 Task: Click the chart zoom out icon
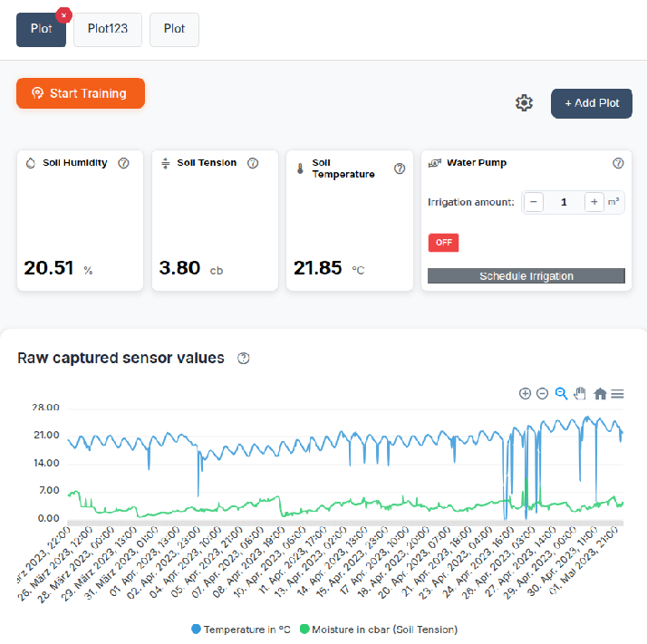tap(542, 393)
